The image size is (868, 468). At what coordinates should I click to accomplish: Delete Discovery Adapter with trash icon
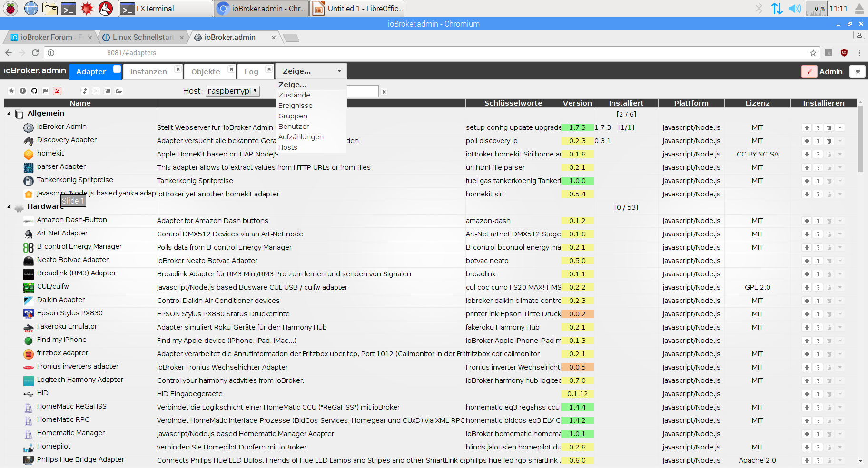[x=829, y=141]
